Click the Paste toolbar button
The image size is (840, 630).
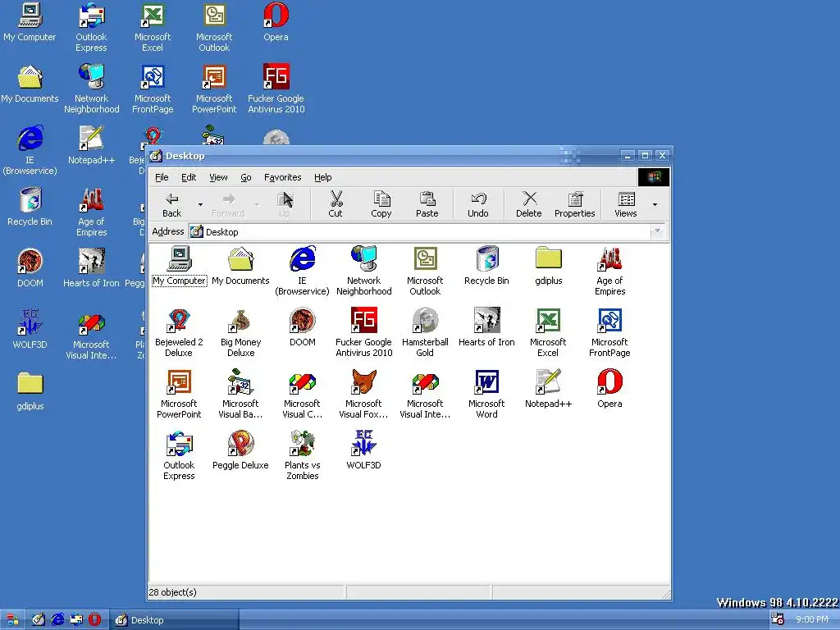coord(427,204)
